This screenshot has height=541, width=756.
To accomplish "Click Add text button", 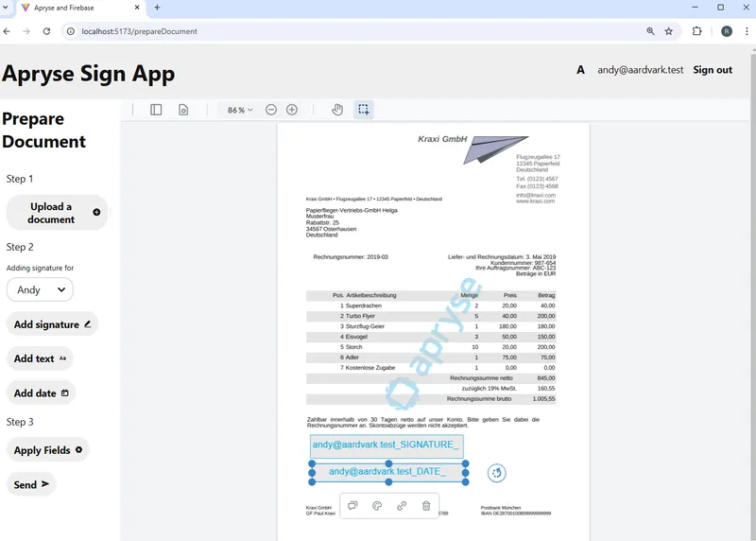I will (40, 358).
